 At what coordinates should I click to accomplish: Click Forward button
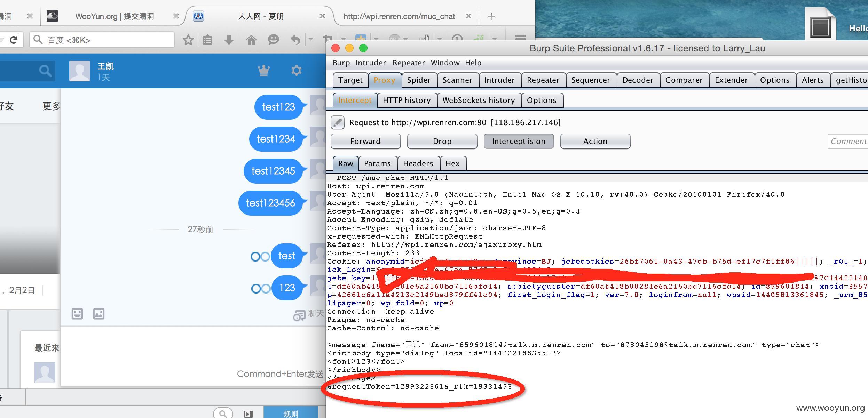365,141
